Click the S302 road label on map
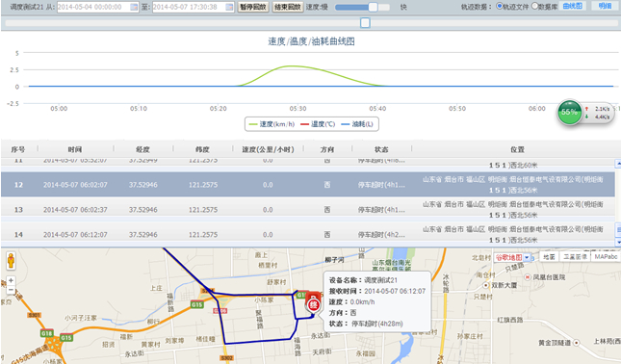This screenshot has height=364, width=621. click(x=226, y=358)
